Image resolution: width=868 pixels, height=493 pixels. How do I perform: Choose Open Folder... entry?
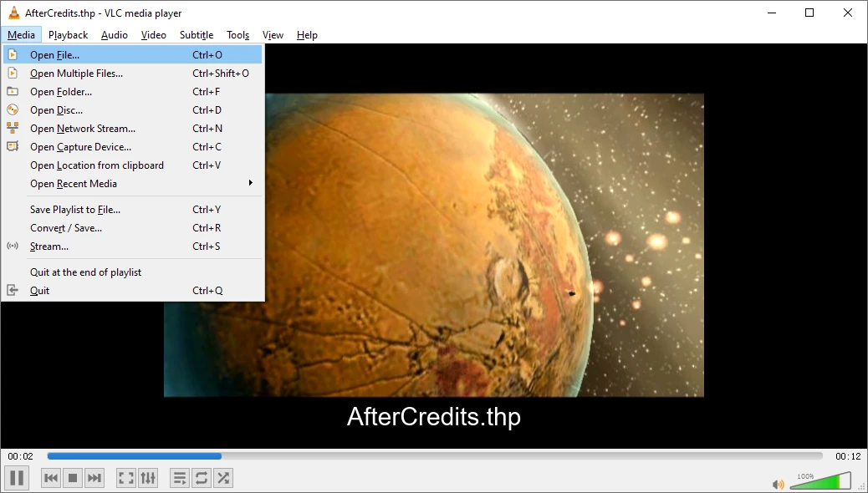point(133,91)
